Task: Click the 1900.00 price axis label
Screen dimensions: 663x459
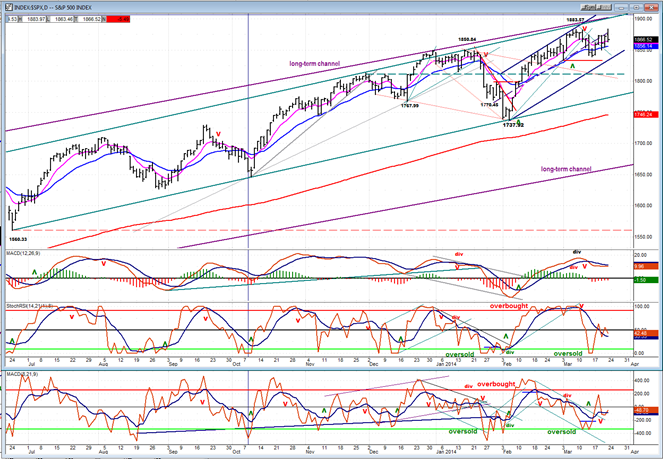Action: 646,19
